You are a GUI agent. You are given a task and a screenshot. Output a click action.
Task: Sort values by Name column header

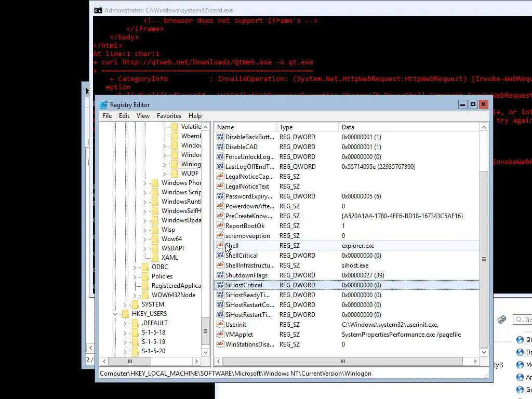pyautogui.click(x=245, y=127)
